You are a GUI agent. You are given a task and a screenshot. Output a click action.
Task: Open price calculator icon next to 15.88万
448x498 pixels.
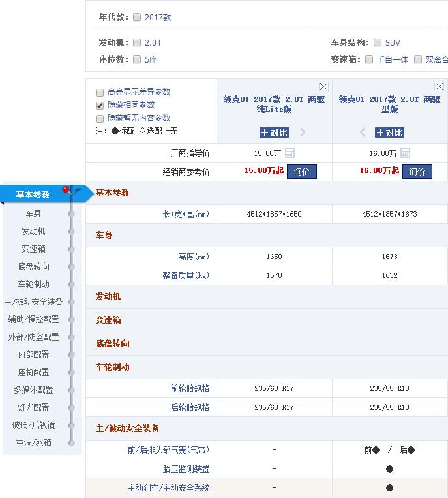coord(290,153)
